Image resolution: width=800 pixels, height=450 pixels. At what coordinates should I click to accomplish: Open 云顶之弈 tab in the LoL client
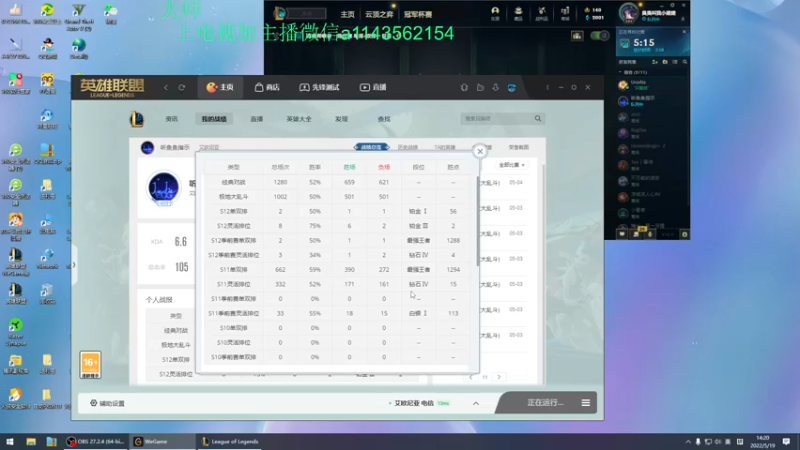coord(379,14)
